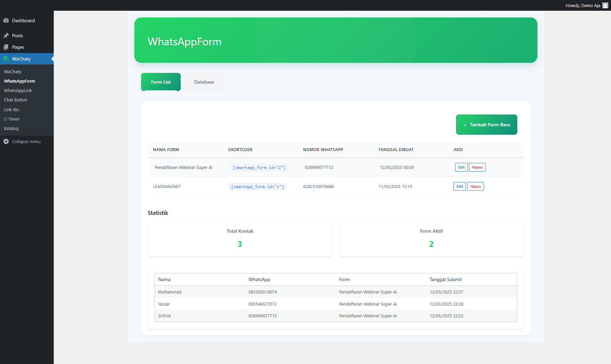Delete LEADMAGNET using its Hapus button
611x364 pixels.
(x=475, y=186)
